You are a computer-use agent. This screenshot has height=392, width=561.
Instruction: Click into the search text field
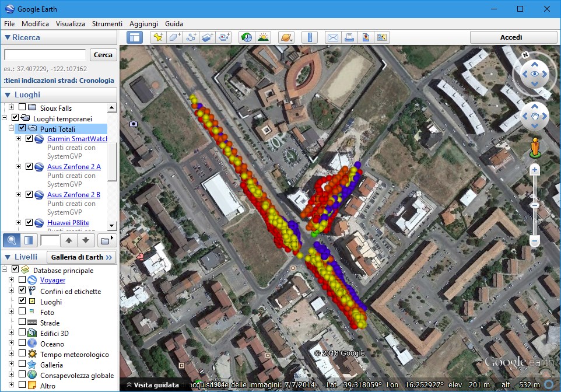click(x=45, y=55)
